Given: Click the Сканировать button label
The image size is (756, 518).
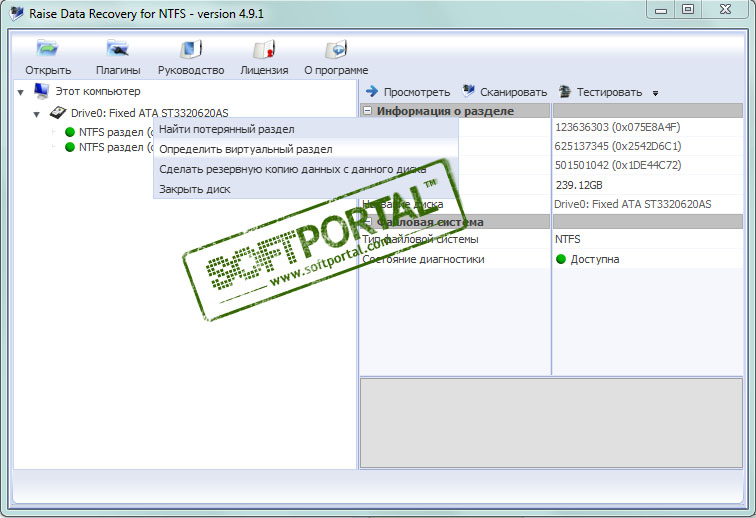Looking at the screenshot, I should pos(513,92).
